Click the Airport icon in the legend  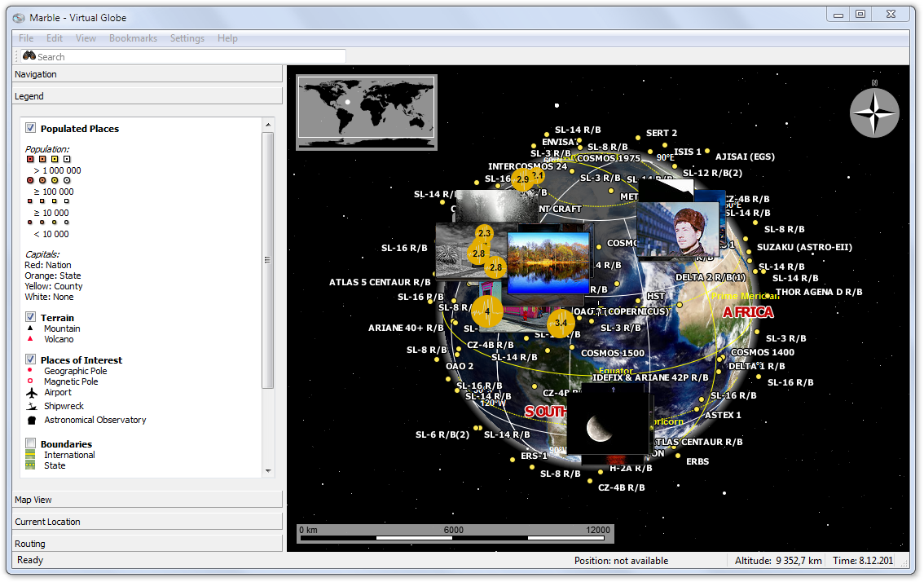coord(31,393)
